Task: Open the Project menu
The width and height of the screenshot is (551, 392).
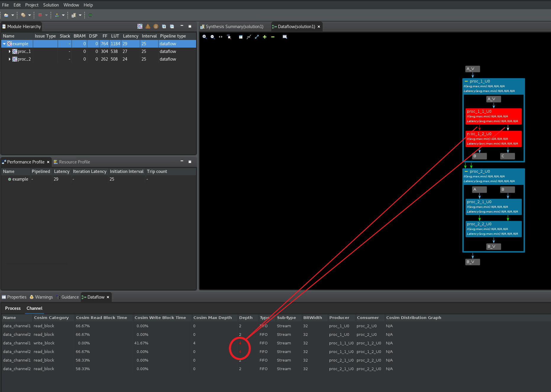Action: pyautogui.click(x=32, y=5)
